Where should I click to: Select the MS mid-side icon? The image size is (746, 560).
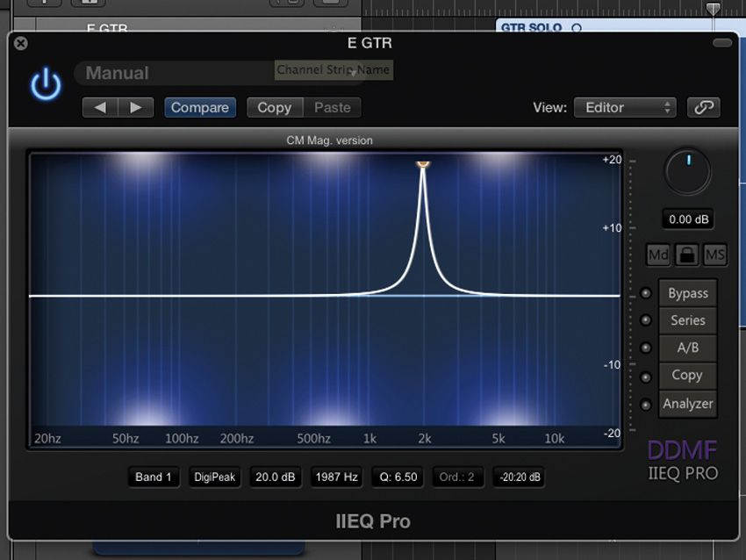(716, 255)
